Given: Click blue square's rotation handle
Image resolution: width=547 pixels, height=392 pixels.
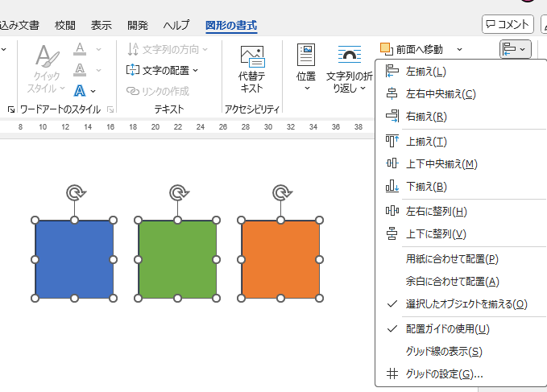Looking at the screenshot, I should coord(76,192).
